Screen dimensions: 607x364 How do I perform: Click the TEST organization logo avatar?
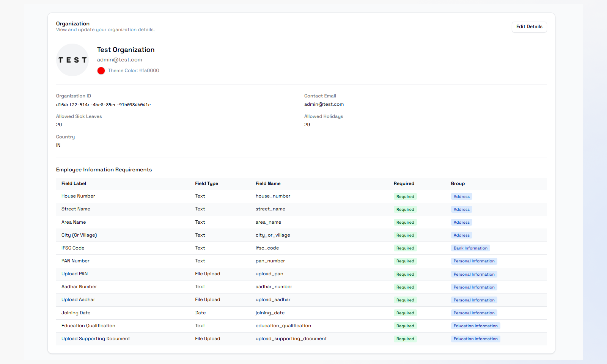72,60
